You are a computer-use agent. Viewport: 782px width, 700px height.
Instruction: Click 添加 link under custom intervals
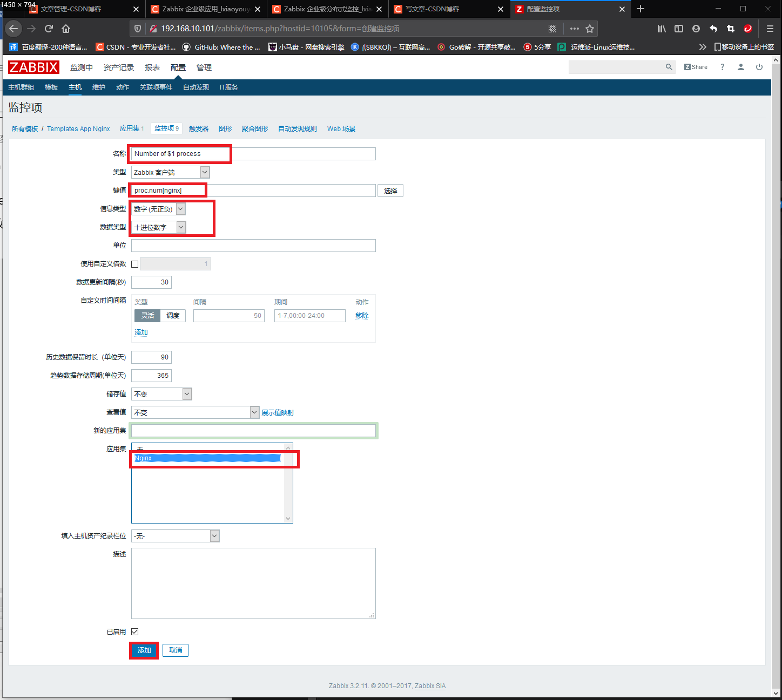coord(141,332)
